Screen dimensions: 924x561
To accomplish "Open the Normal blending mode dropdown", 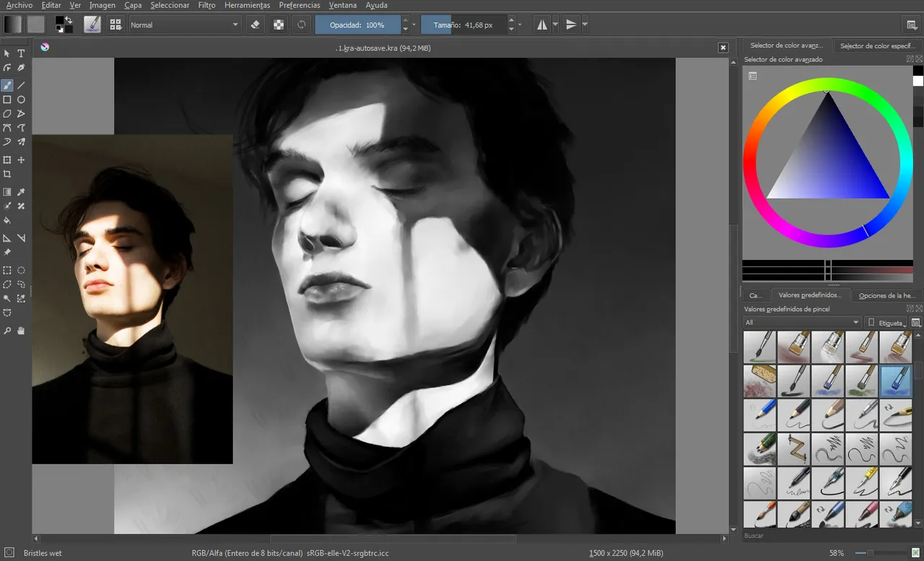I will 184,25.
